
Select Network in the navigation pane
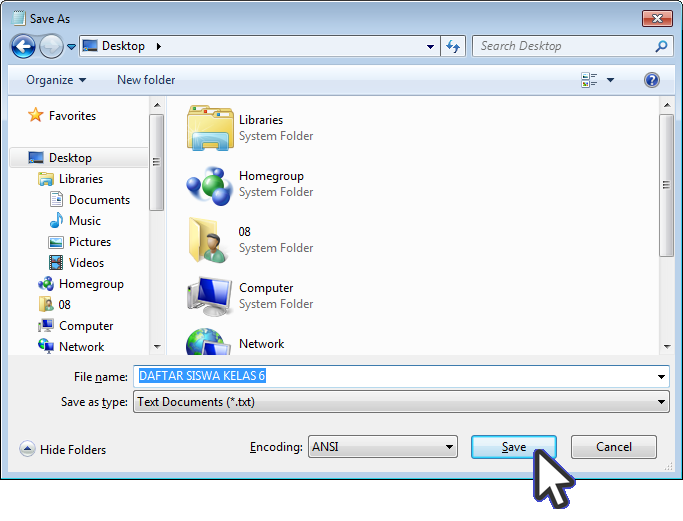(71, 347)
